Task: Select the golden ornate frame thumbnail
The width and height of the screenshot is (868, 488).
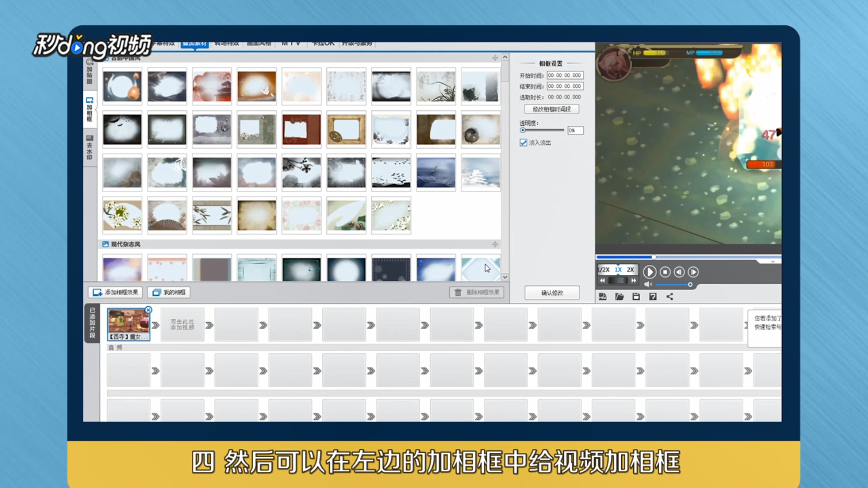Action: [346, 129]
